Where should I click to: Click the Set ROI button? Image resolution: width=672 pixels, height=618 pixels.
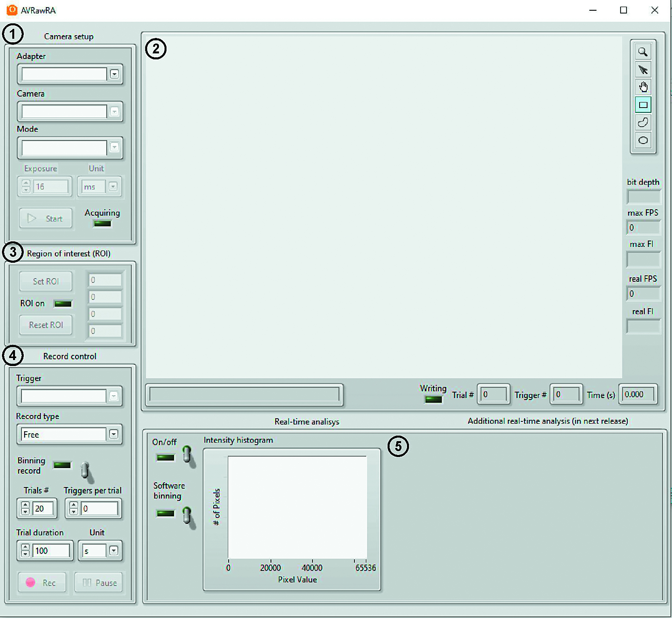coord(46,281)
